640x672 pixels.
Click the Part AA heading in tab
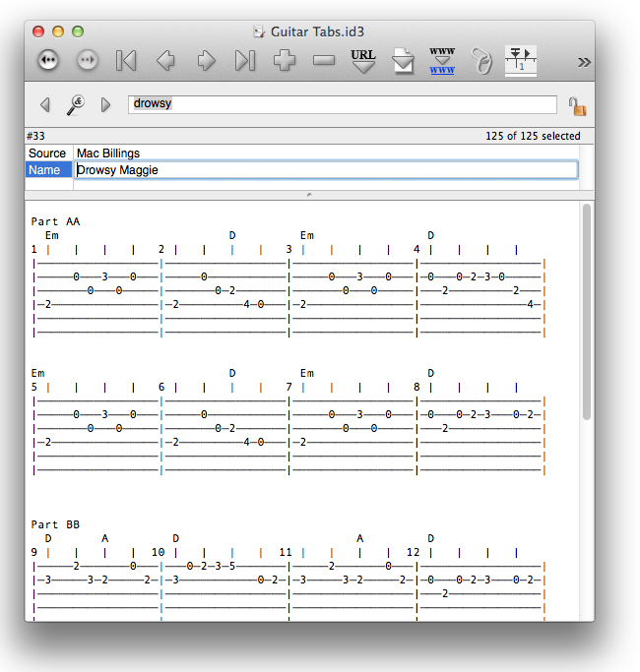pos(55,221)
